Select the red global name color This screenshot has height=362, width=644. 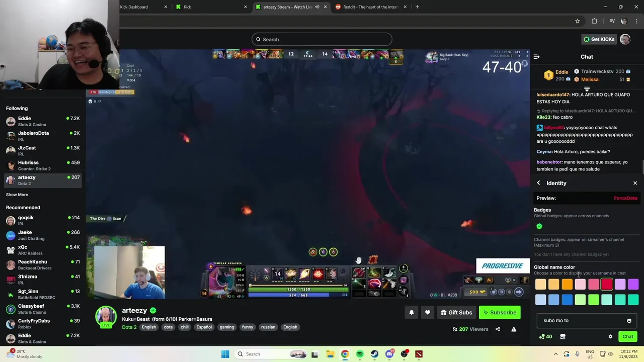pyautogui.click(x=607, y=285)
